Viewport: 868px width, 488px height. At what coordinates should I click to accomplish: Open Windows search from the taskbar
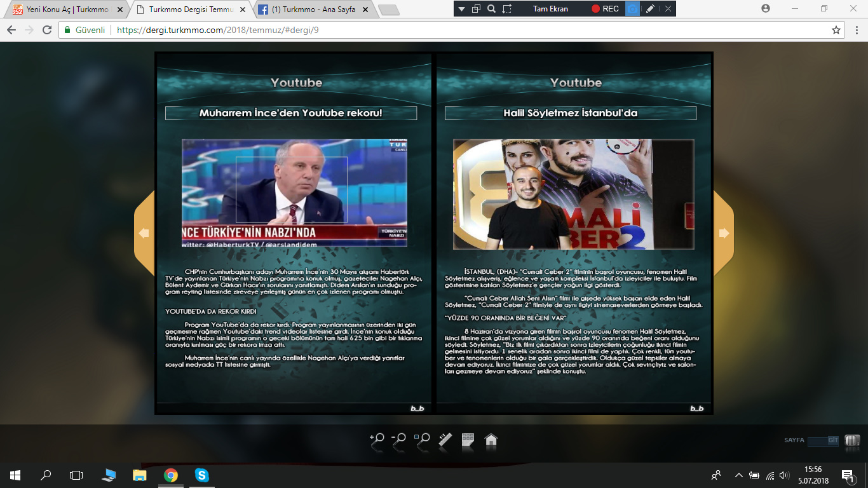tap(46, 475)
